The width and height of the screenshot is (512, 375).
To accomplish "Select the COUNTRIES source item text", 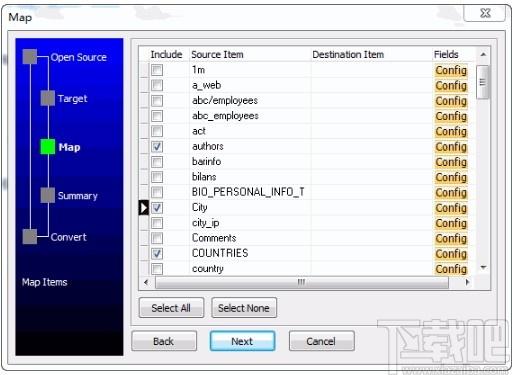I will tap(220, 253).
